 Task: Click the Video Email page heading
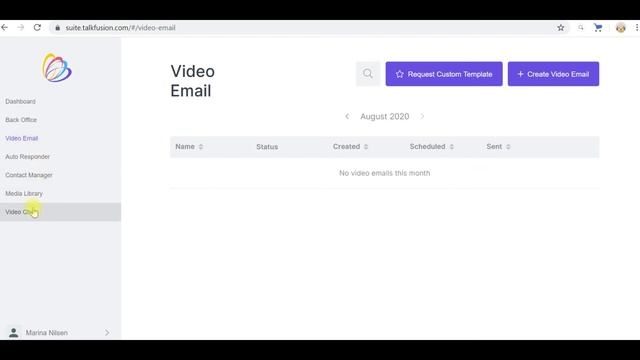[193, 81]
